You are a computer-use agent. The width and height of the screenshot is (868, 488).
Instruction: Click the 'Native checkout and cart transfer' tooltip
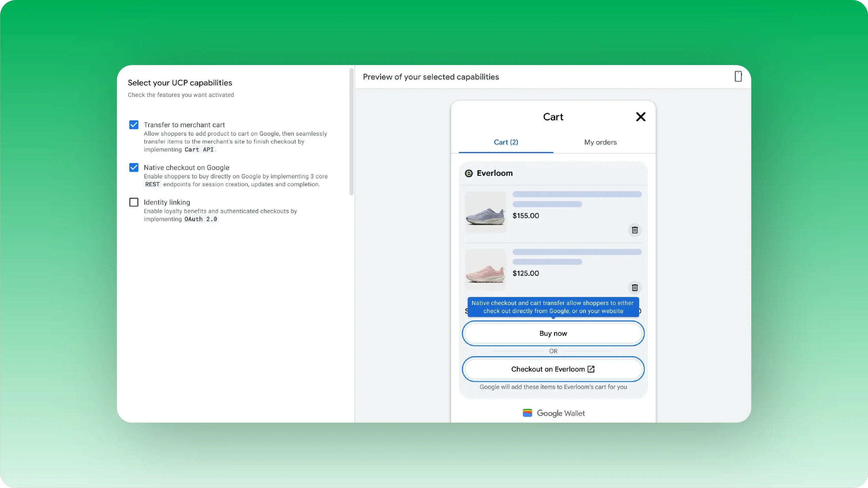pos(553,307)
